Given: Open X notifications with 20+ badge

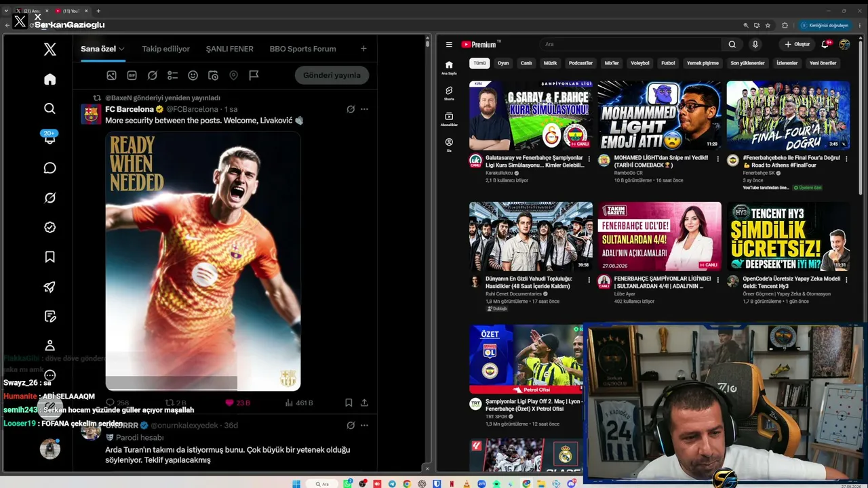Looking at the screenshot, I should [50, 138].
